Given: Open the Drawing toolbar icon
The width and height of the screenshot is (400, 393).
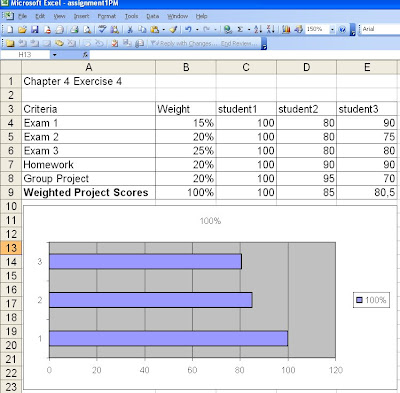Looking at the screenshot, I should click(x=298, y=30).
